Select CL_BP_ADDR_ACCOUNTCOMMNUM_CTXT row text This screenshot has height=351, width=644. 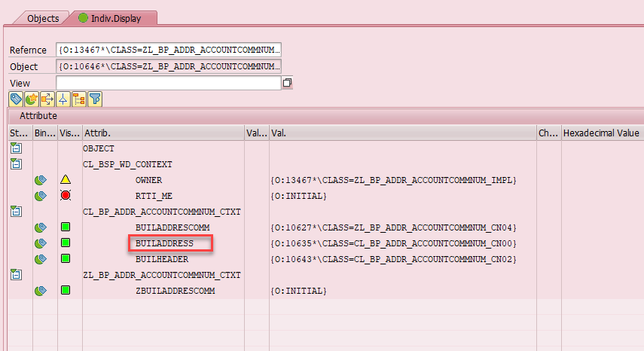coord(162,212)
